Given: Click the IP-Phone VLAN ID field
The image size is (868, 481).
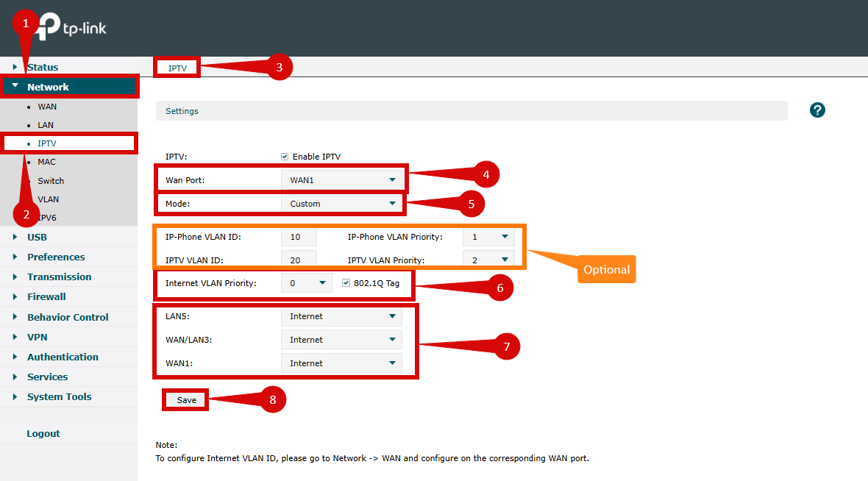Looking at the screenshot, I should point(299,237).
